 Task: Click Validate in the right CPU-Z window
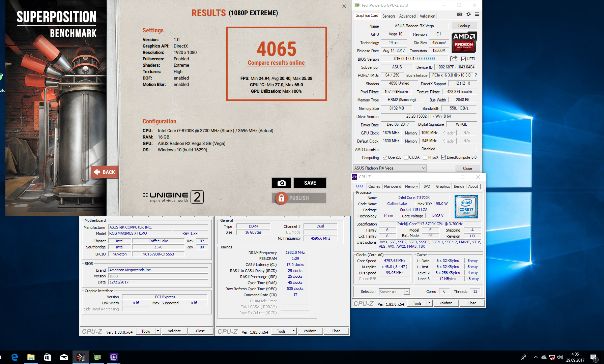(446, 303)
